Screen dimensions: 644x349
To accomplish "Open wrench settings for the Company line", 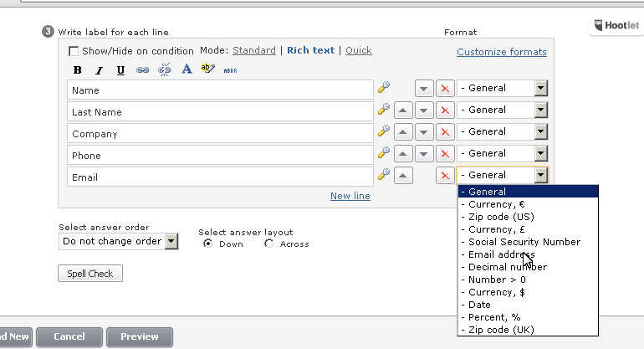I will click(384, 131).
